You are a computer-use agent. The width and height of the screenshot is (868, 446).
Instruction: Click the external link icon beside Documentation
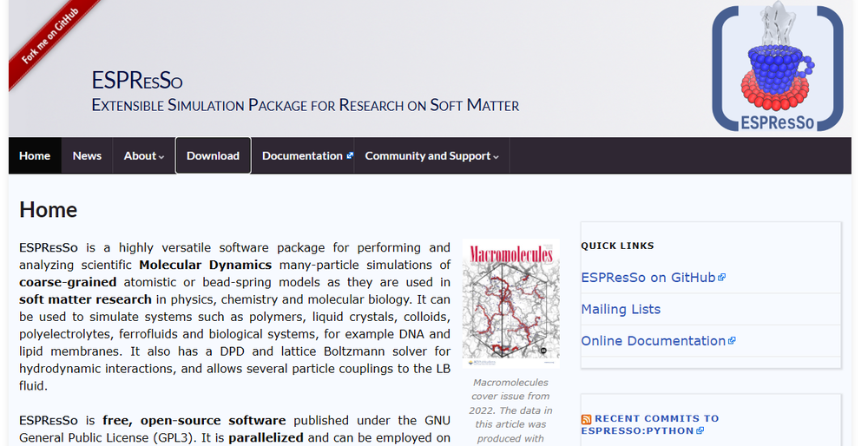point(350,155)
